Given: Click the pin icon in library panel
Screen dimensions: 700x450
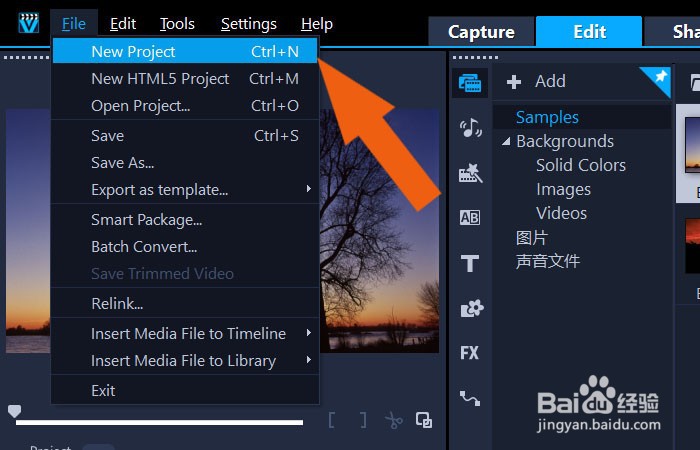Looking at the screenshot, I should pyautogui.click(x=660, y=76).
